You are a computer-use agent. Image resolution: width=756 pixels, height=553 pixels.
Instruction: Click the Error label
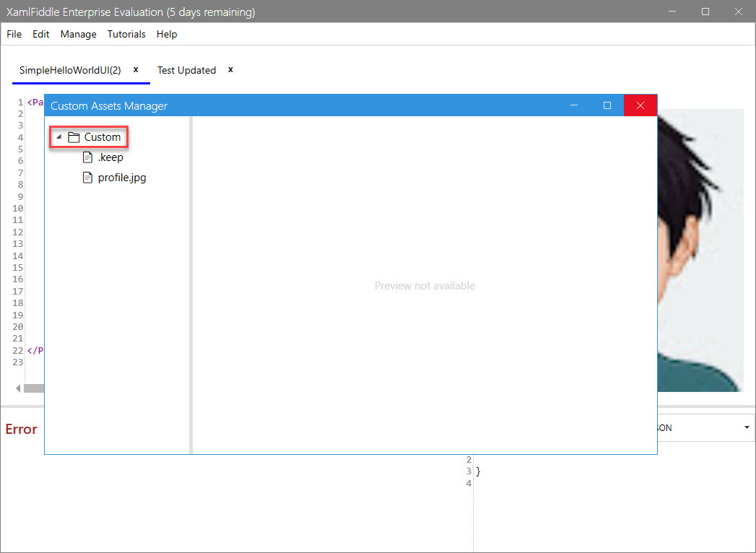pos(21,429)
